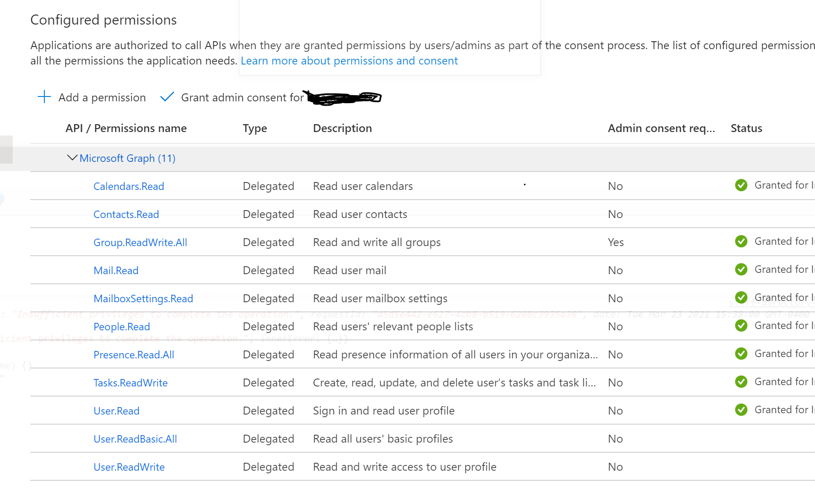Click the Status column header
Screen dimensions: 815x504
(746, 129)
